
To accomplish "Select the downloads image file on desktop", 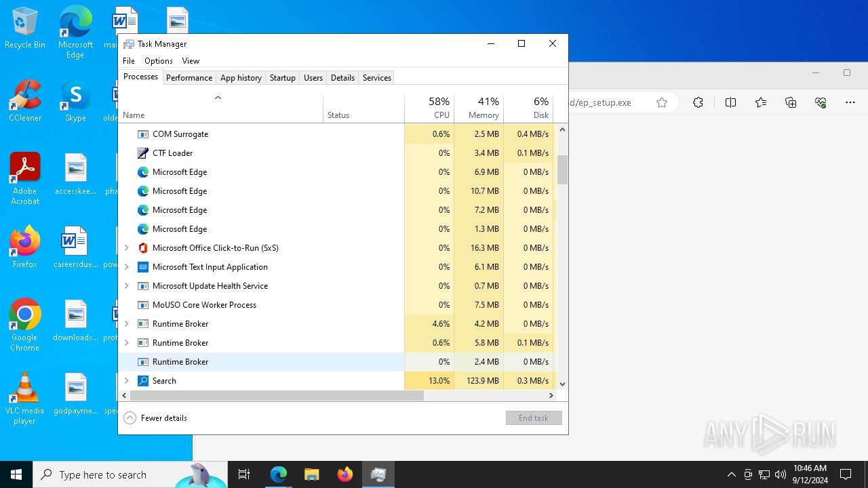I will click(x=75, y=320).
